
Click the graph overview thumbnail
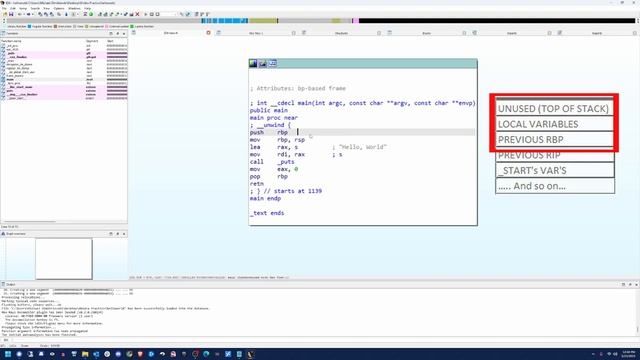point(64,259)
